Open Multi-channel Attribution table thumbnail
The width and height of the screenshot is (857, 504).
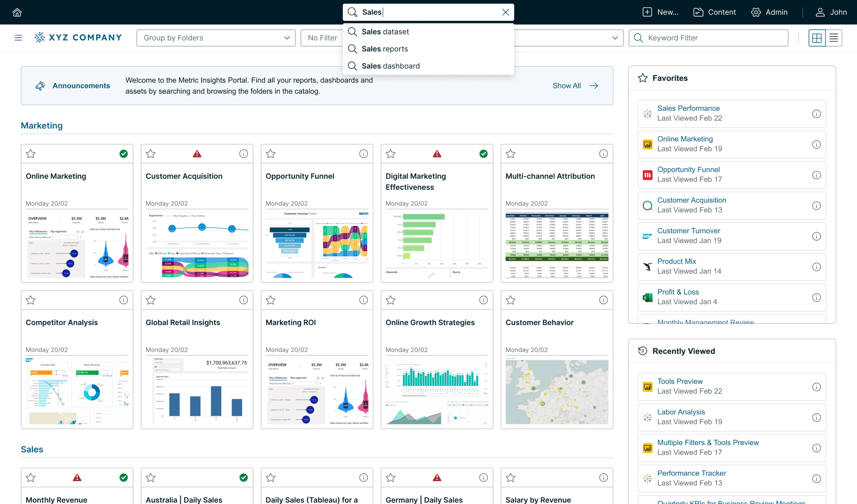click(557, 245)
